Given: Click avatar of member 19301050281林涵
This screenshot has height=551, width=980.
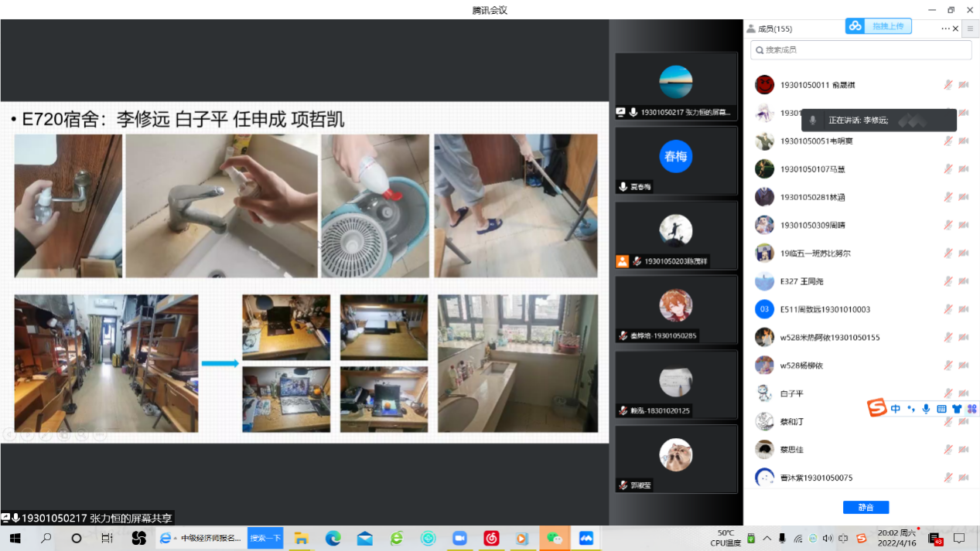Looking at the screenshot, I should (x=764, y=197).
